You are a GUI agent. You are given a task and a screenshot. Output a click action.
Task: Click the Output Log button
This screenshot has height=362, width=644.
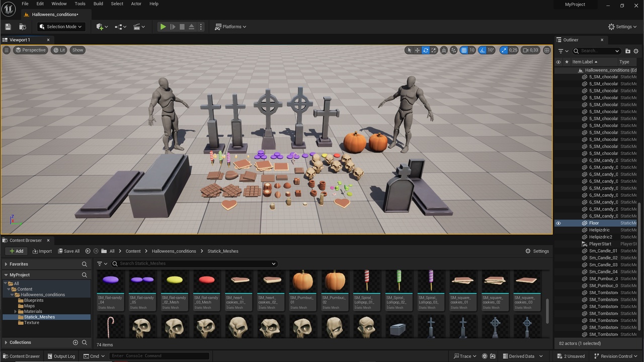coord(61,356)
